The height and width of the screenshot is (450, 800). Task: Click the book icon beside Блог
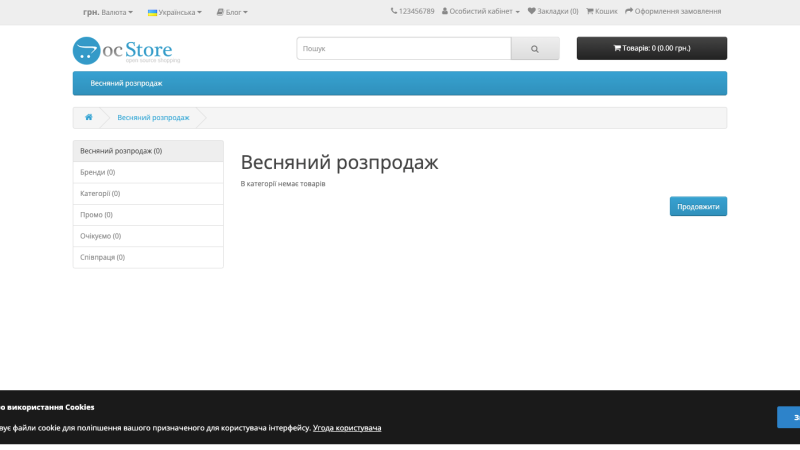click(x=220, y=12)
